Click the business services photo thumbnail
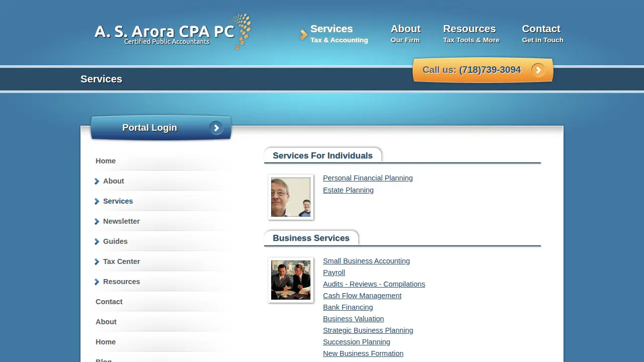 click(x=291, y=280)
